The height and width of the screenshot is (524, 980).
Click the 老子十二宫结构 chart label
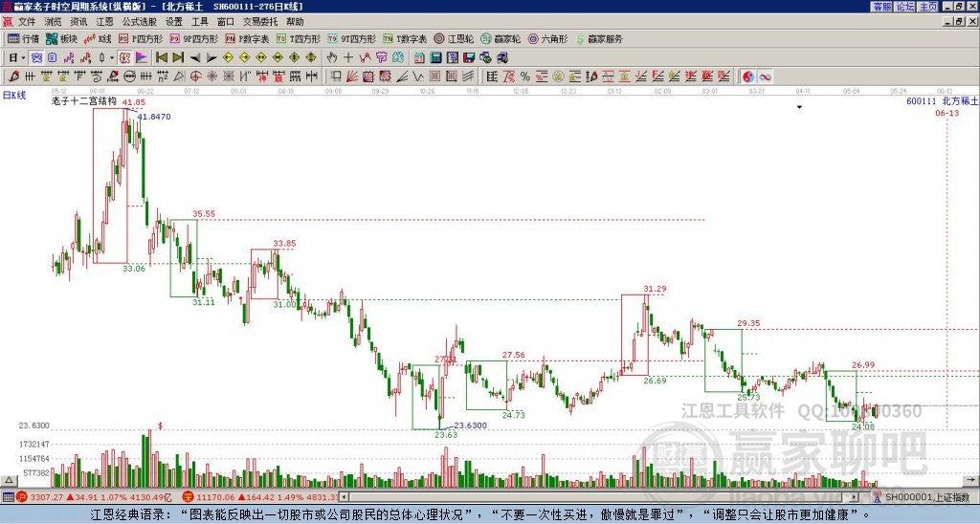point(84,100)
